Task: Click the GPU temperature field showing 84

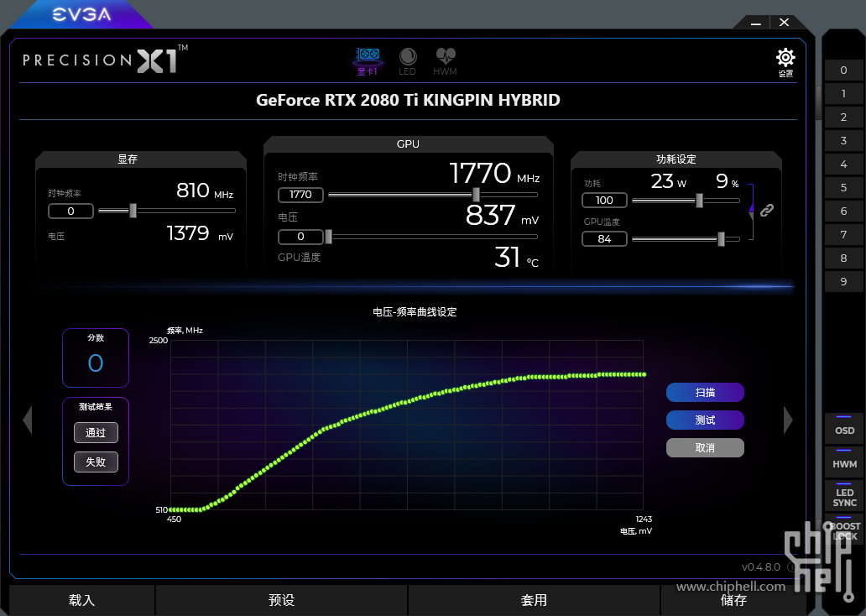Action: [x=604, y=238]
